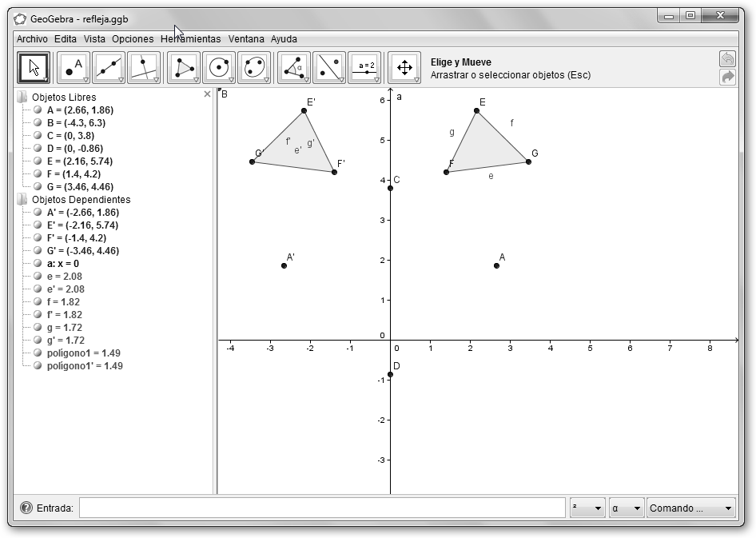Screen dimensions: 756x538
Task: Collapse the Objetos Dependientes folder
Action: pyautogui.click(x=22, y=200)
